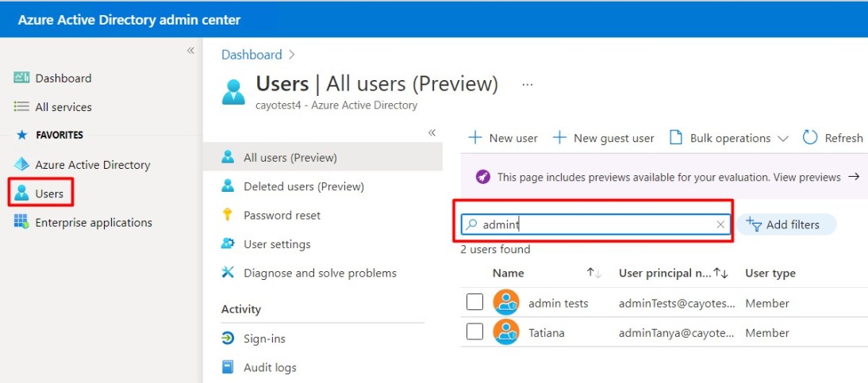Open the ellipsis more options beside title
Image resolution: width=868 pixels, height=383 pixels.
528,85
